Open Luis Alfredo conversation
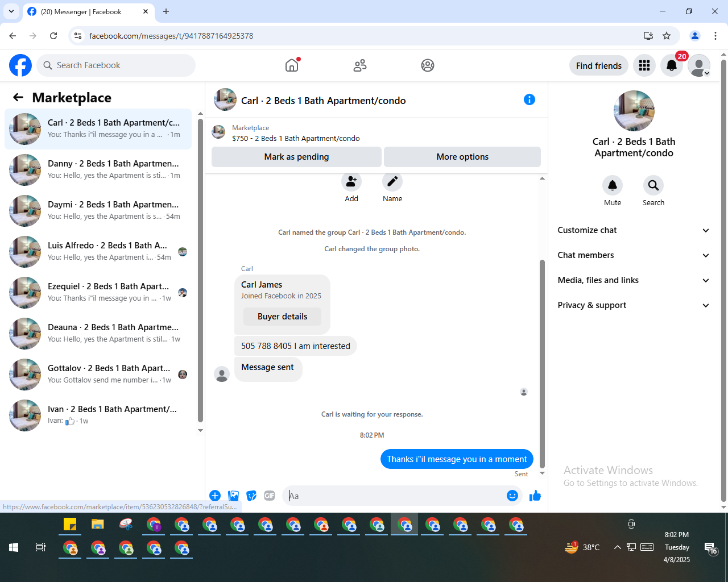This screenshot has height=582, width=728. (98, 252)
